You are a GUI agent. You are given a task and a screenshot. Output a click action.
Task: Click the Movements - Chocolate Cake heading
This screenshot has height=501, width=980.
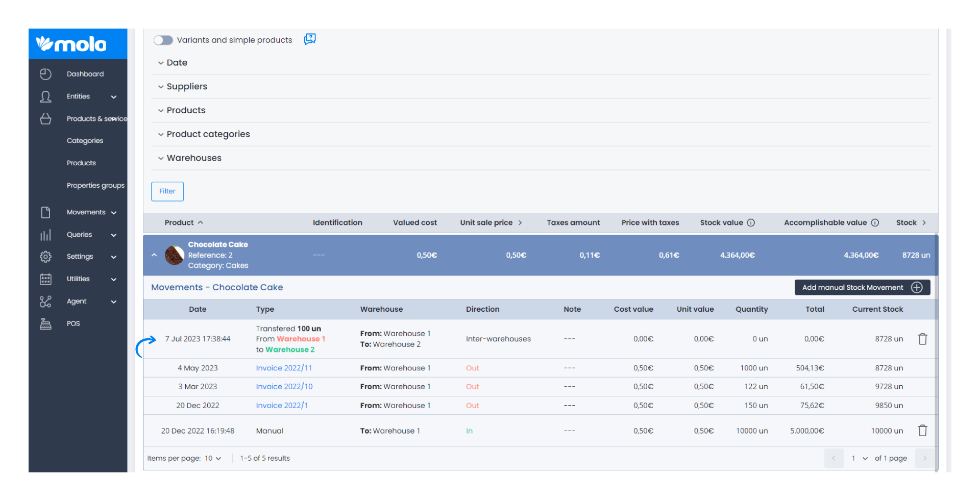pyautogui.click(x=217, y=287)
